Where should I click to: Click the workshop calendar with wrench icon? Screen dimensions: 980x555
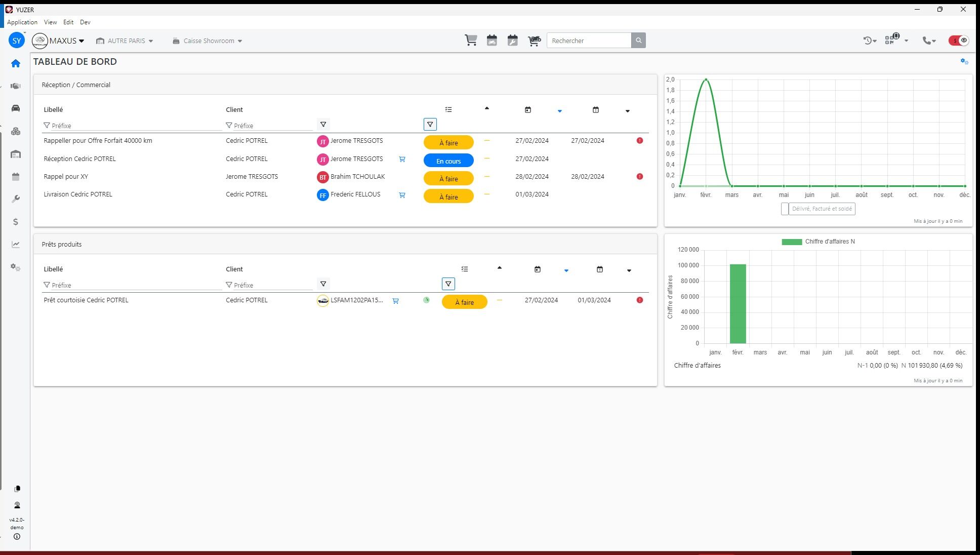[512, 41]
